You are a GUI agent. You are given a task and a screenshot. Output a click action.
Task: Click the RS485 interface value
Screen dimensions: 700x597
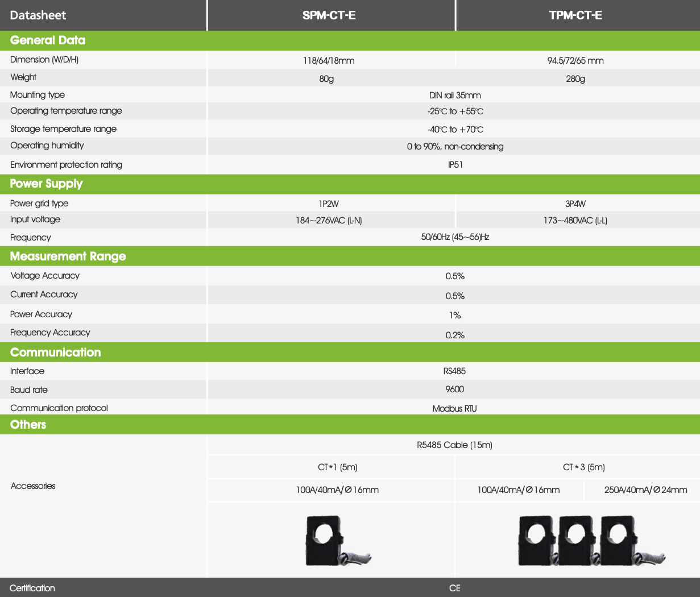click(x=455, y=371)
